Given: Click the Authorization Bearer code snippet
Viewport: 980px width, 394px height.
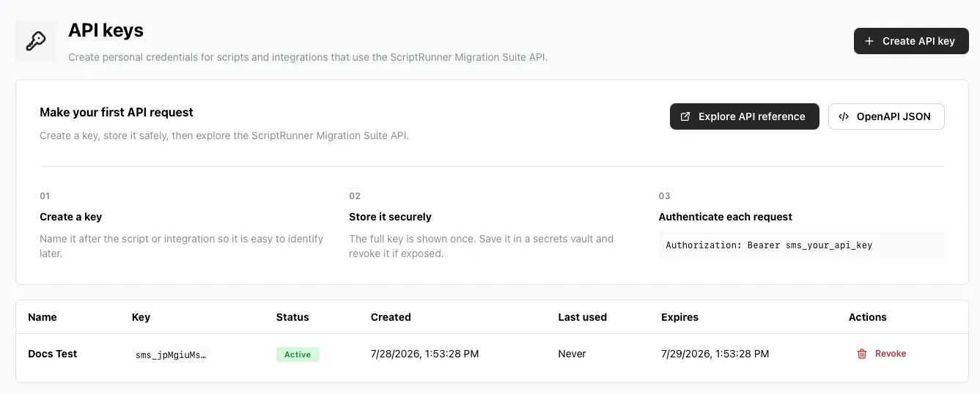Looking at the screenshot, I should (x=801, y=245).
